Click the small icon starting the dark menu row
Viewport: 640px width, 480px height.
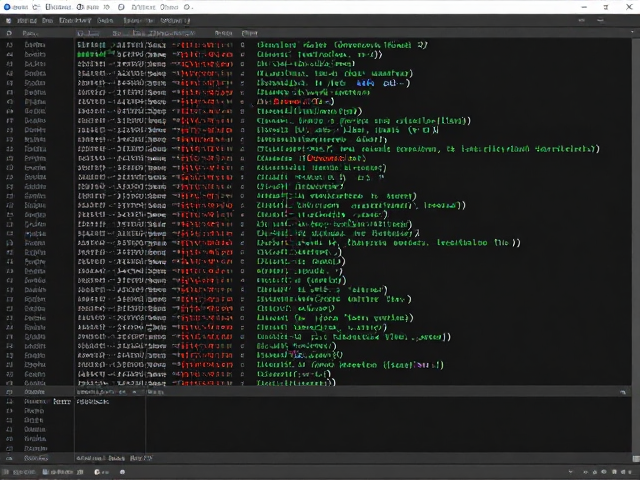[9, 20]
